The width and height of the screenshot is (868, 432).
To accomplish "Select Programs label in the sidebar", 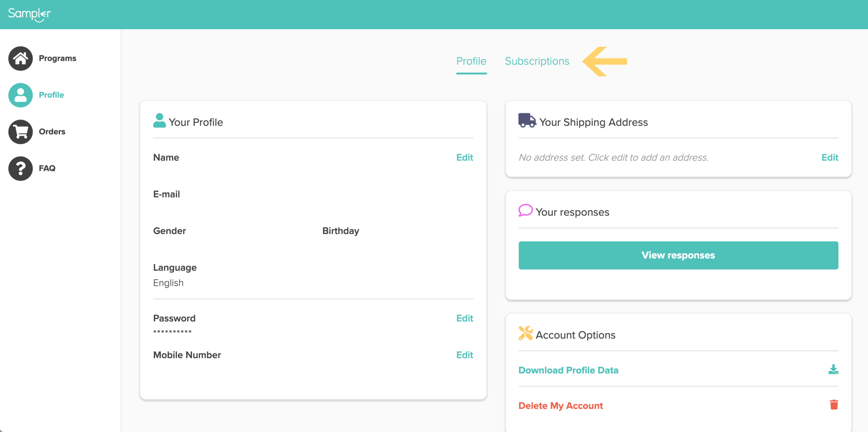I will (58, 58).
